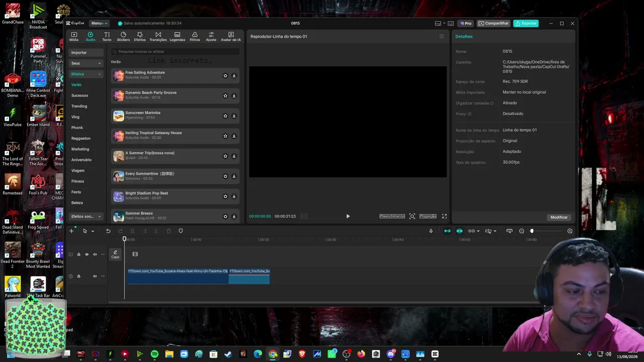Open the Filtros tab

pyautogui.click(x=195, y=37)
